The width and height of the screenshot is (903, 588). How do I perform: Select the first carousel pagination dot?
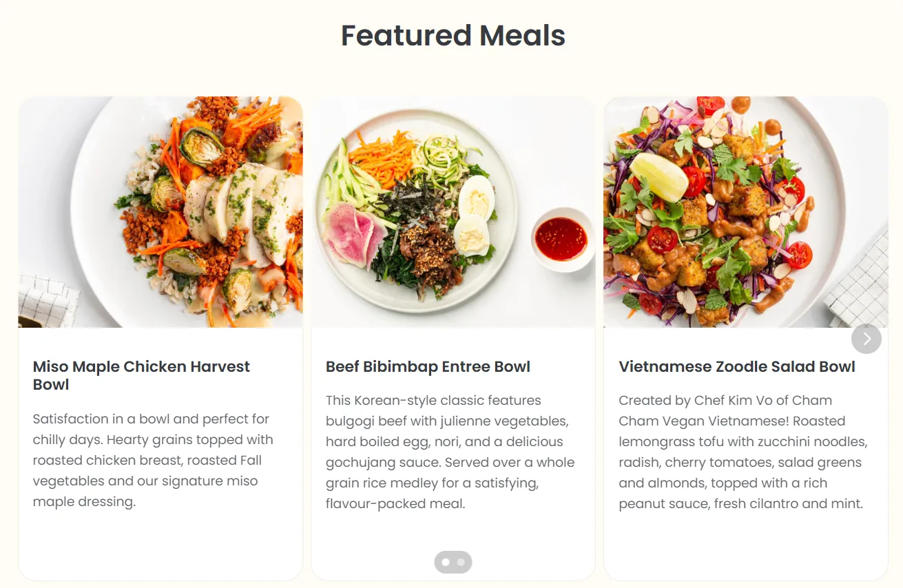click(444, 562)
